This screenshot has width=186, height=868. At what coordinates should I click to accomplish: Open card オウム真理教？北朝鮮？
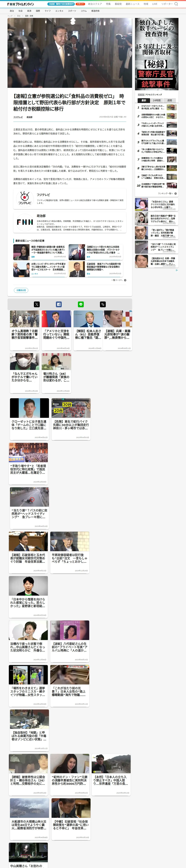tap(25, 331)
